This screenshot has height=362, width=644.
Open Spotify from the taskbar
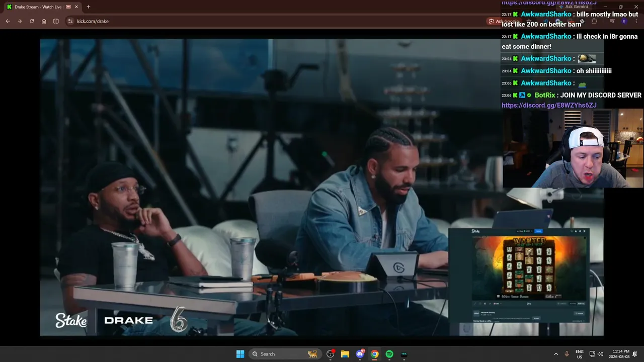[389, 354]
